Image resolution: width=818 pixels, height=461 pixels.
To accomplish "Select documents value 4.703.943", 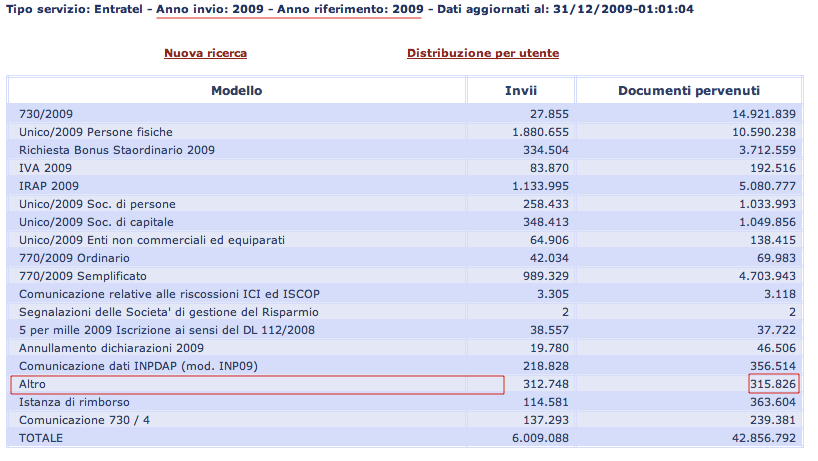I will (x=767, y=276).
